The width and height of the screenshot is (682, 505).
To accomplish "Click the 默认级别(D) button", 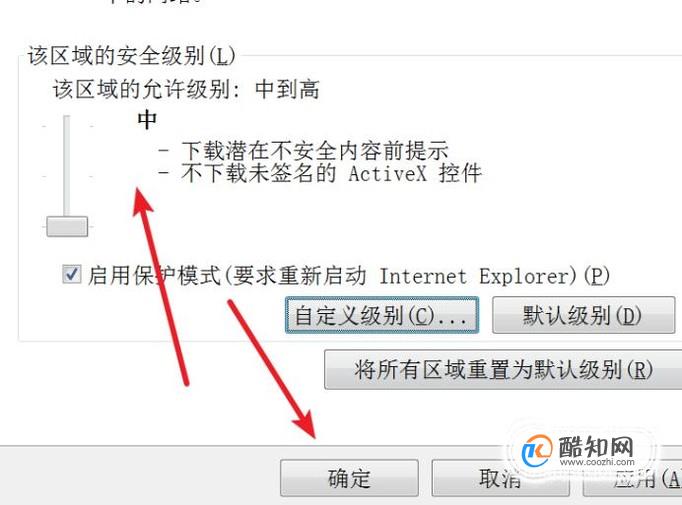I will click(584, 315).
